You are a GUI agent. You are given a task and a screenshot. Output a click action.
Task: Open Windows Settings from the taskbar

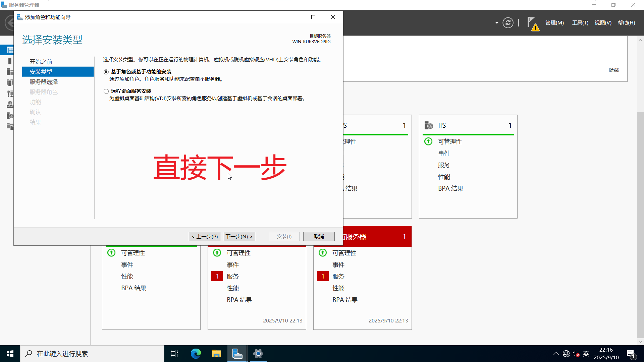pos(258,353)
